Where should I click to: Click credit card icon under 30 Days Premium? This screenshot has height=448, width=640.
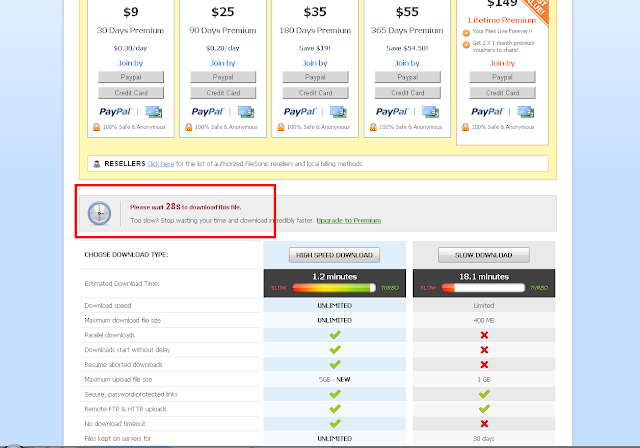[154, 111]
